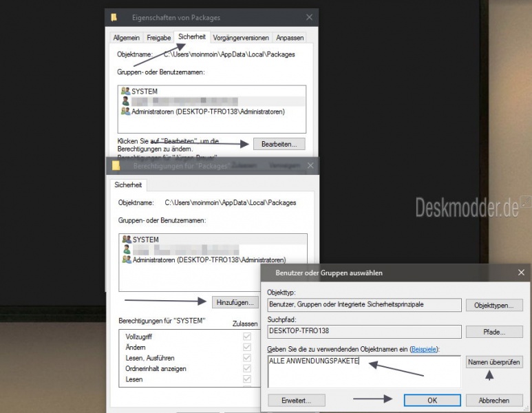Confirm with OK in Benutzer oder Gruppen auswählen
Image resolution: width=532 pixels, height=413 pixels.
432,401
